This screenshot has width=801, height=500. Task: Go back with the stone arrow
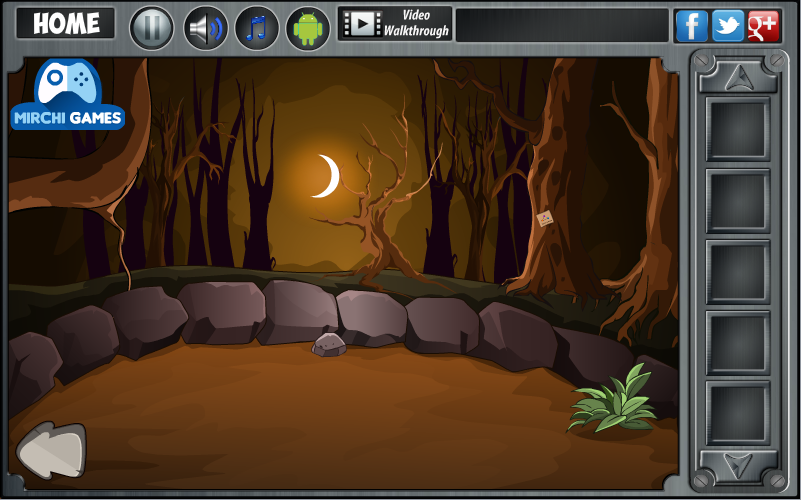(x=52, y=450)
